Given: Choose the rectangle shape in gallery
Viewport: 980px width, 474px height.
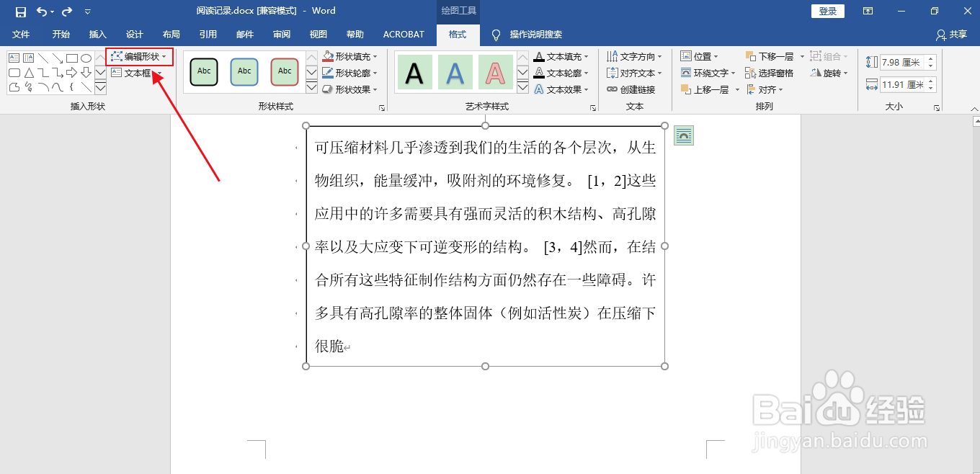Looking at the screenshot, I should 72,58.
